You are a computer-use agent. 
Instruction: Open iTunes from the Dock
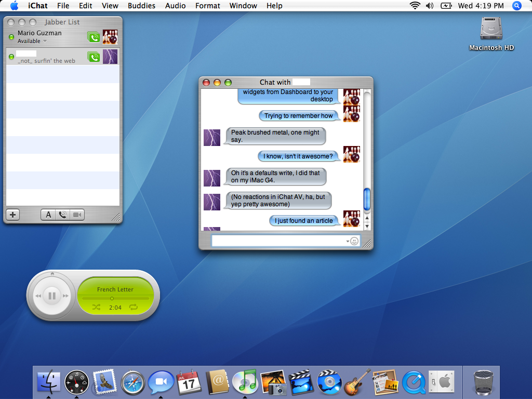click(x=245, y=382)
